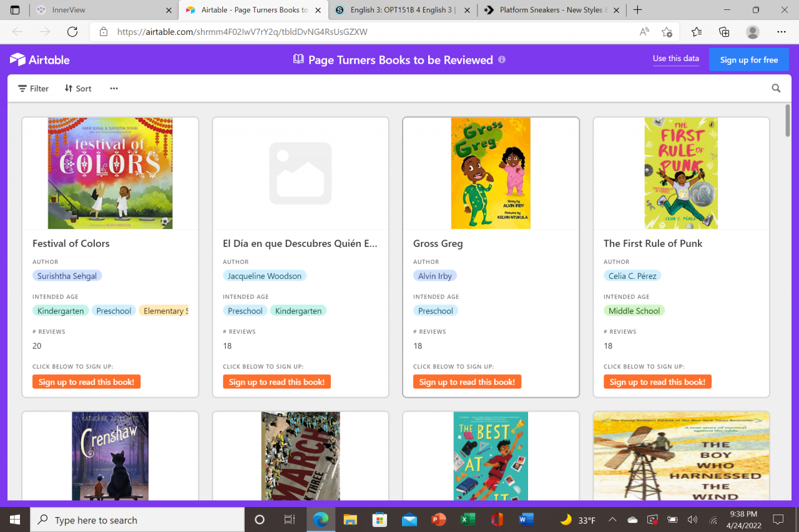The width and height of the screenshot is (799, 532).
Task: Open notification center icon
Action: coord(778,520)
